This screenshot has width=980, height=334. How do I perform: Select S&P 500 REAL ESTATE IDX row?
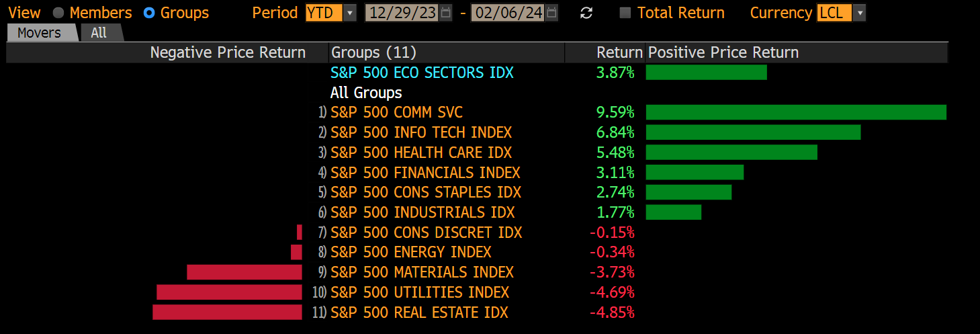tap(419, 312)
